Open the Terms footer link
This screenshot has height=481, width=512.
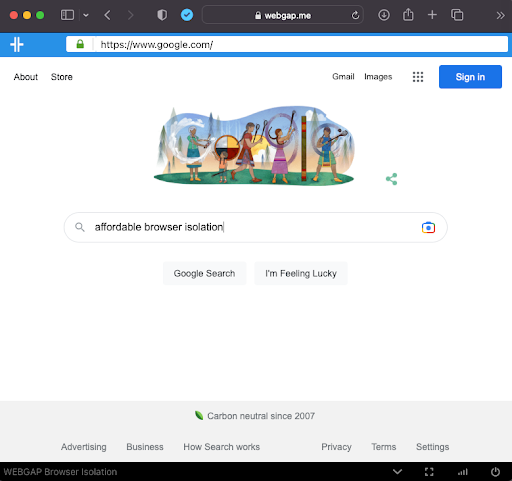click(384, 447)
